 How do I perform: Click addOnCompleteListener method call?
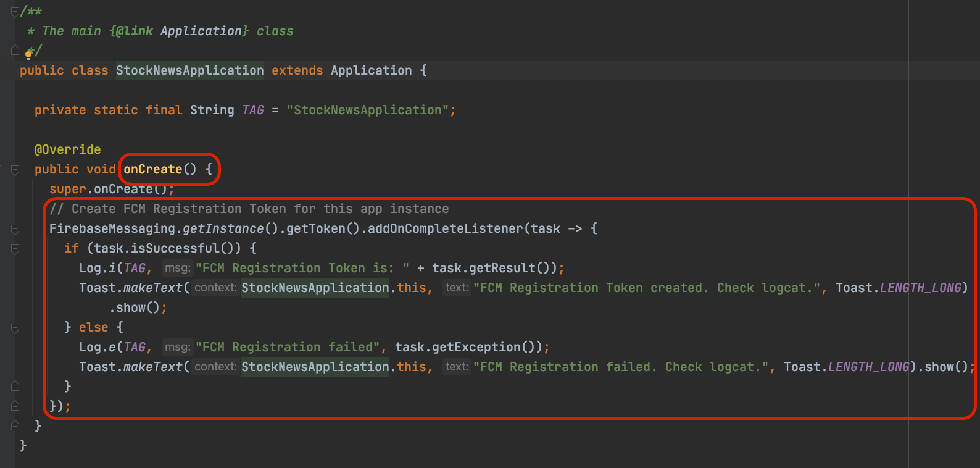point(444,228)
